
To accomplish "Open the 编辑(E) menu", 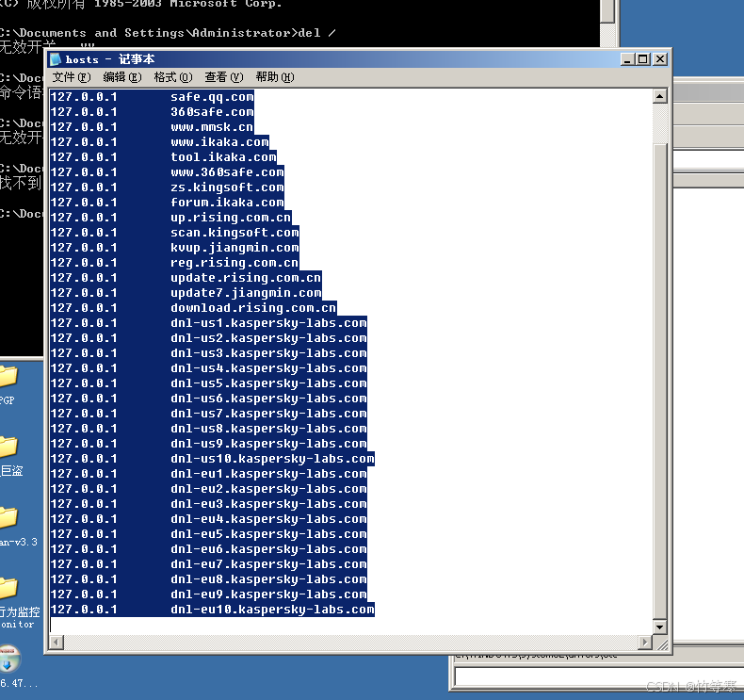I will tap(121, 77).
